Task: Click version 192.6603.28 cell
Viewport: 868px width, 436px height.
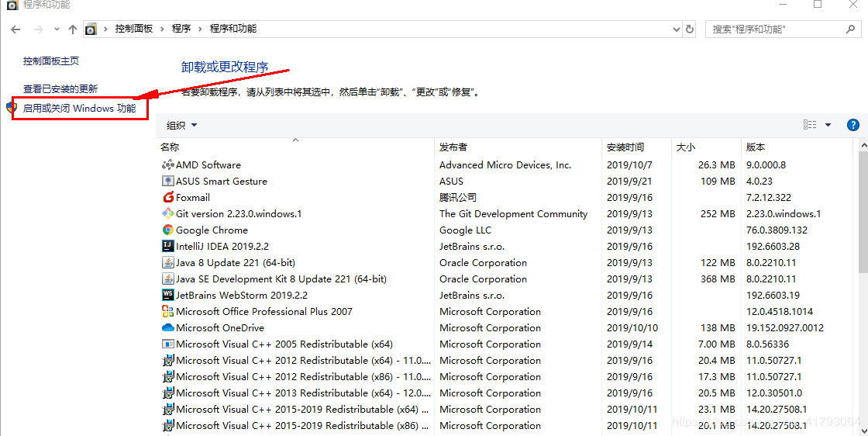Action: tap(773, 246)
